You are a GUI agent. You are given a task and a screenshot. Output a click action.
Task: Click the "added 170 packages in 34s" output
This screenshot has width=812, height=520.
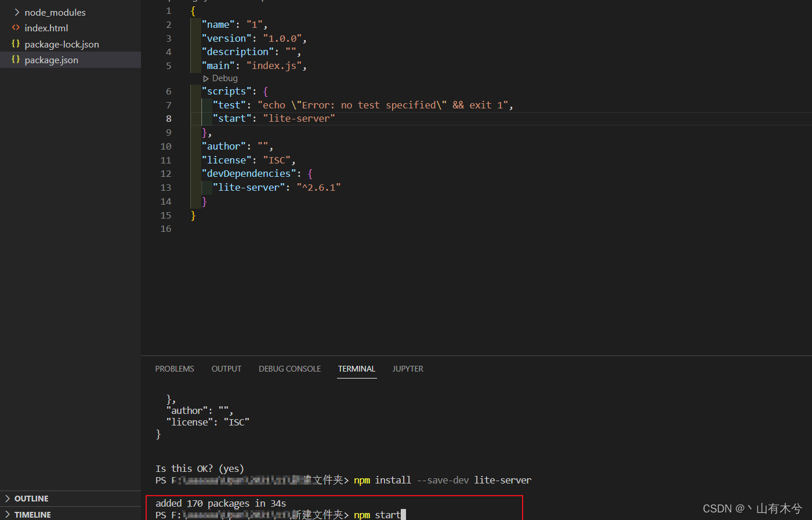coord(221,503)
